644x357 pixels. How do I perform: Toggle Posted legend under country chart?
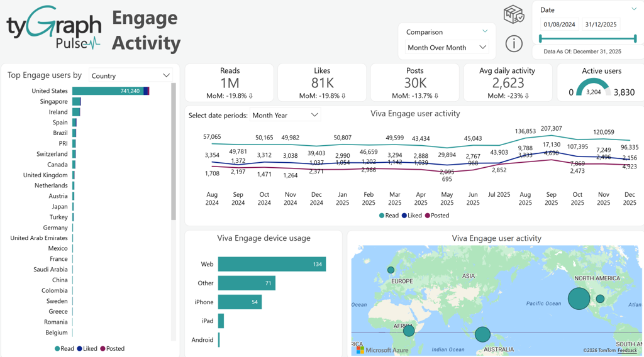tap(112, 348)
